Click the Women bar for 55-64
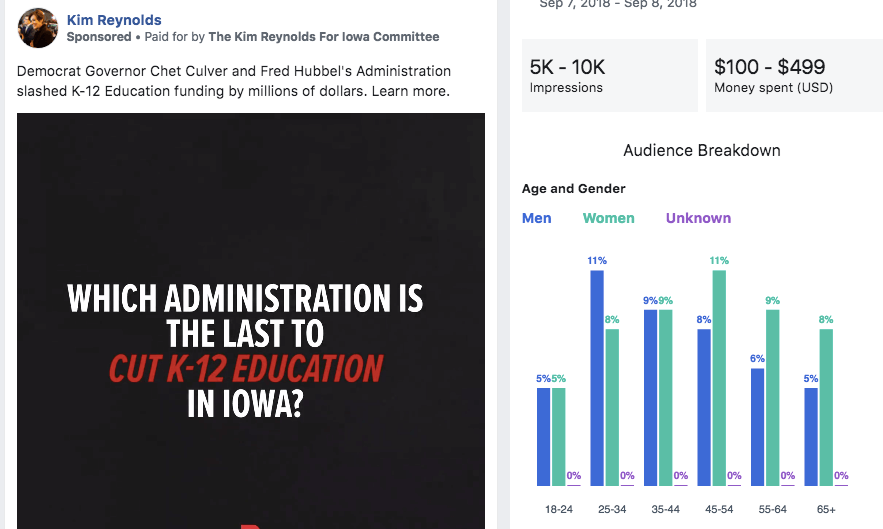This screenshot has height=529, width=883. click(x=772, y=397)
